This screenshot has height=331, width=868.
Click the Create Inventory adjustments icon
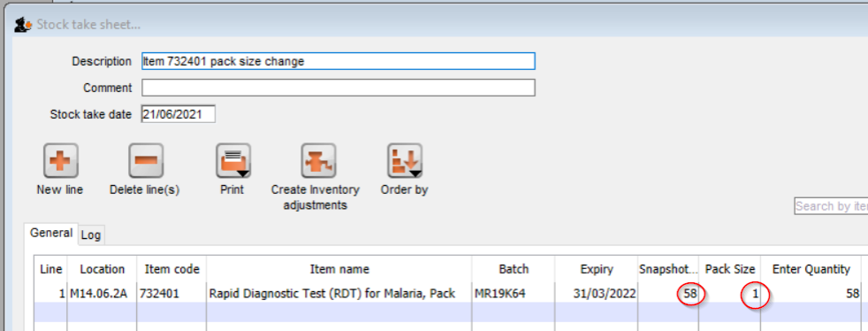(x=318, y=161)
